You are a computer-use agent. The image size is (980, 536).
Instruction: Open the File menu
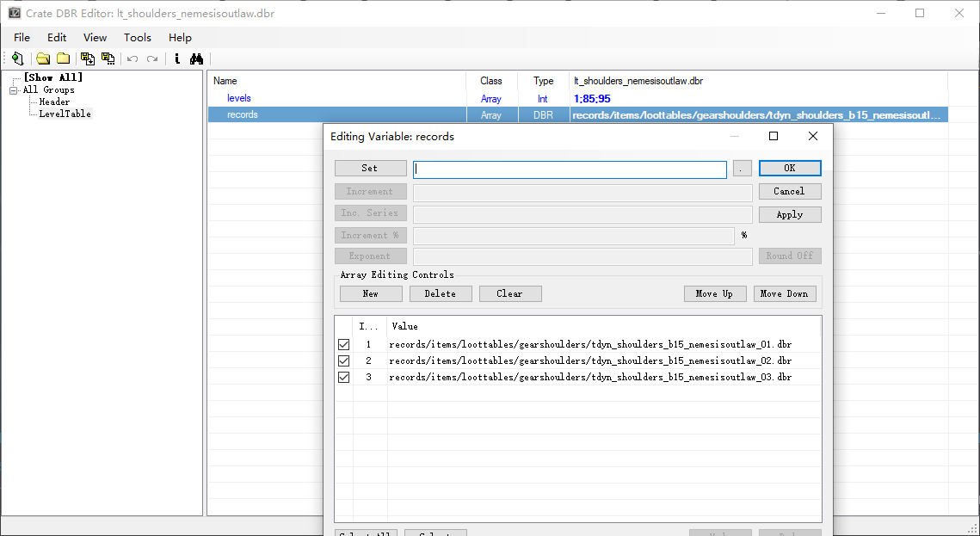(22, 38)
